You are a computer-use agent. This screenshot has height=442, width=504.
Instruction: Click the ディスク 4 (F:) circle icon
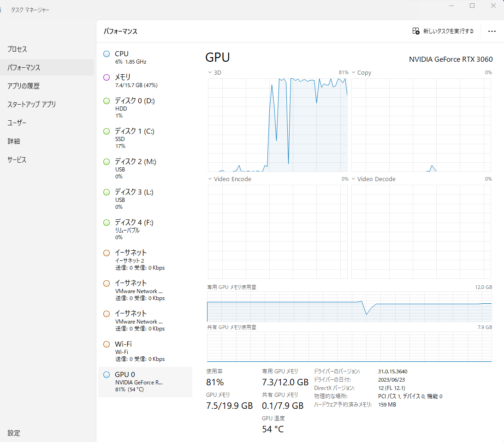[107, 223]
